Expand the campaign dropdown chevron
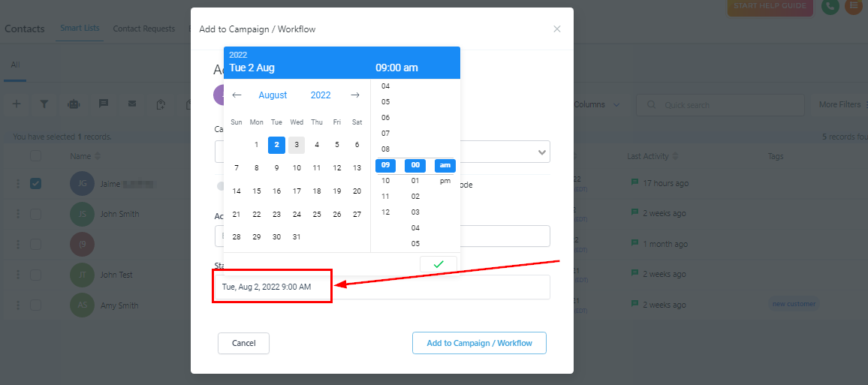 pos(542,152)
